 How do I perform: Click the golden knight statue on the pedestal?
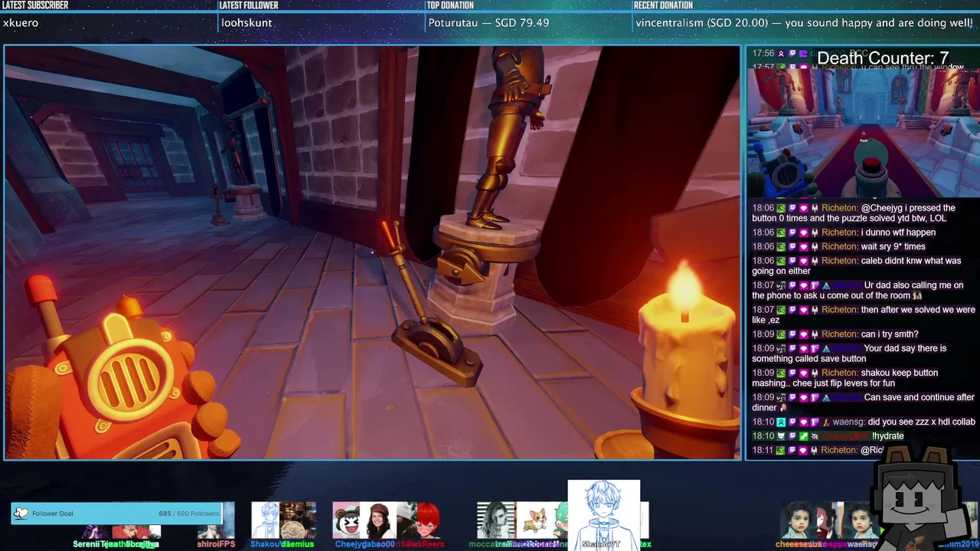coord(505,138)
